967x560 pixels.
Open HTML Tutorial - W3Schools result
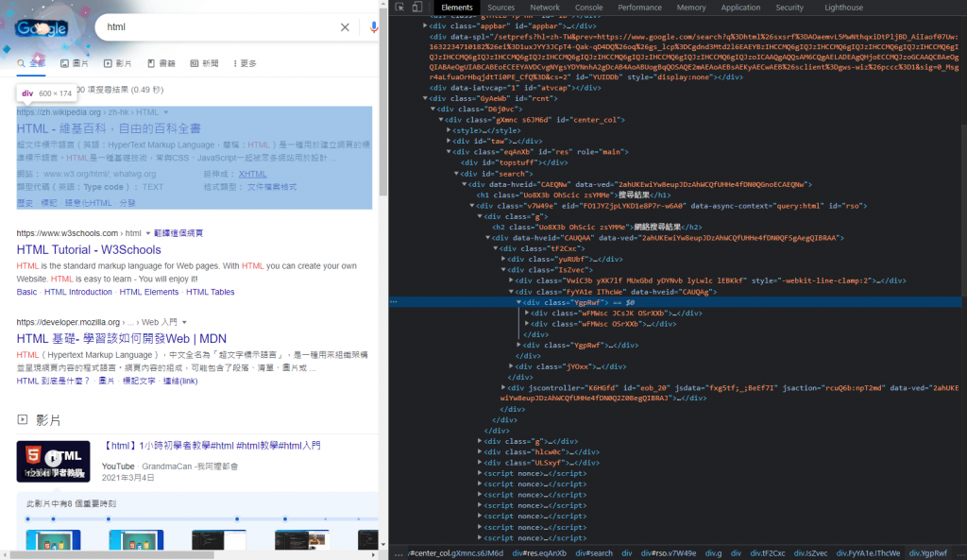(89, 249)
